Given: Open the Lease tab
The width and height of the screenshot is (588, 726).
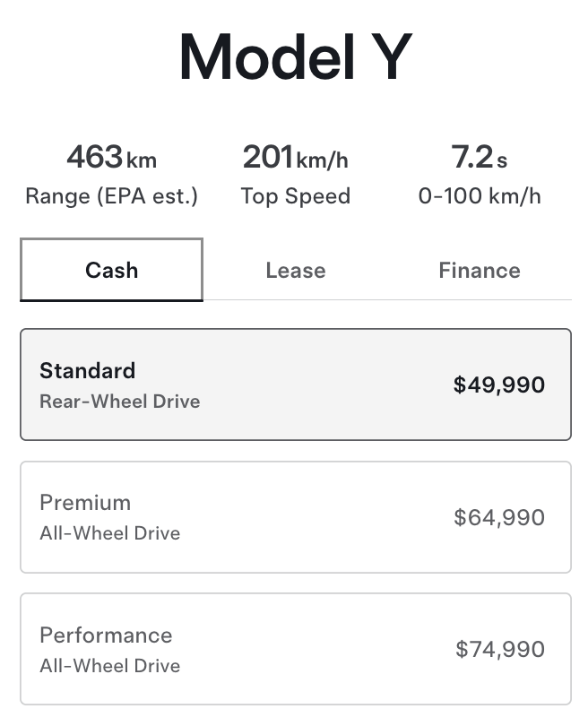Looking at the screenshot, I should click(295, 270).
